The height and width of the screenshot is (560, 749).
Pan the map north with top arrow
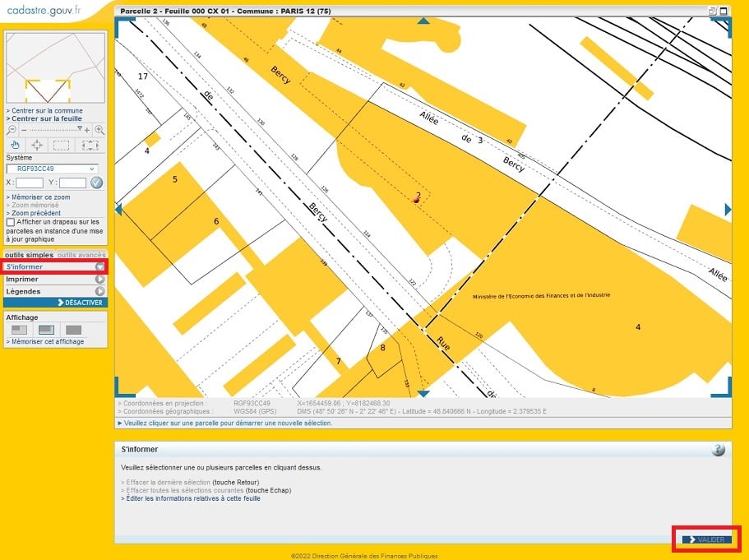423,21
